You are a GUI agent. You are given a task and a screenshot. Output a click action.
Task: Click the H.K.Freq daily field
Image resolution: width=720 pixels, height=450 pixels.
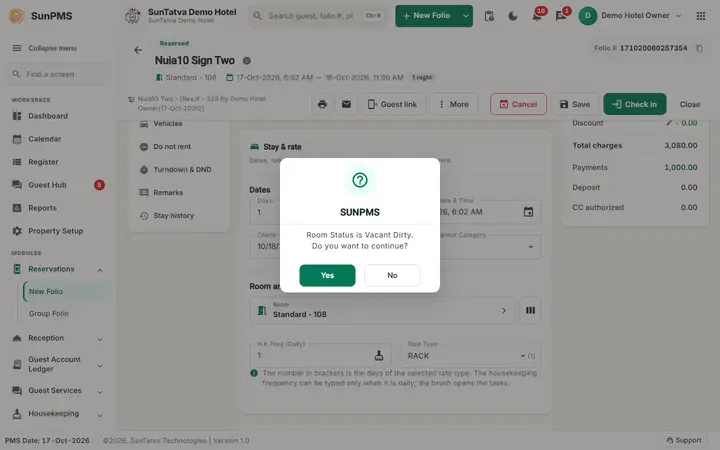[x=320, y=355]
